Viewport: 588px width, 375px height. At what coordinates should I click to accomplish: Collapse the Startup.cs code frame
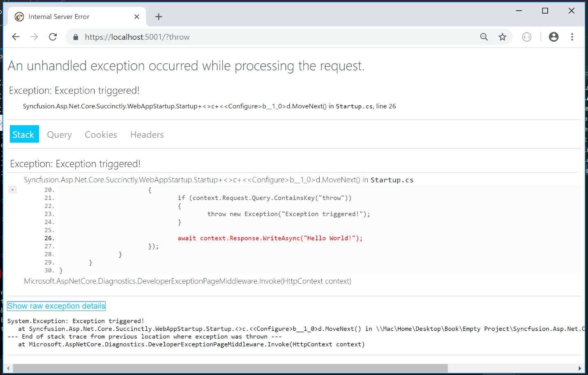(x=12, y=189)
